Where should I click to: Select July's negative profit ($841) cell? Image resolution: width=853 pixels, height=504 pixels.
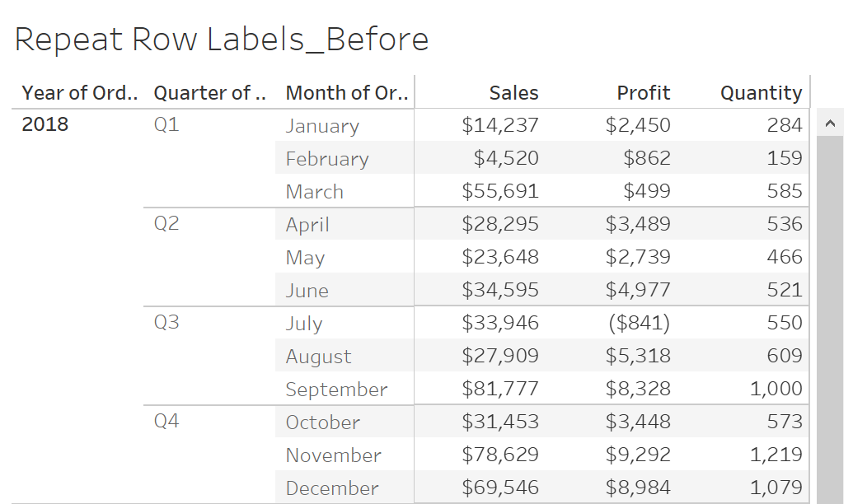coord(640,323)
